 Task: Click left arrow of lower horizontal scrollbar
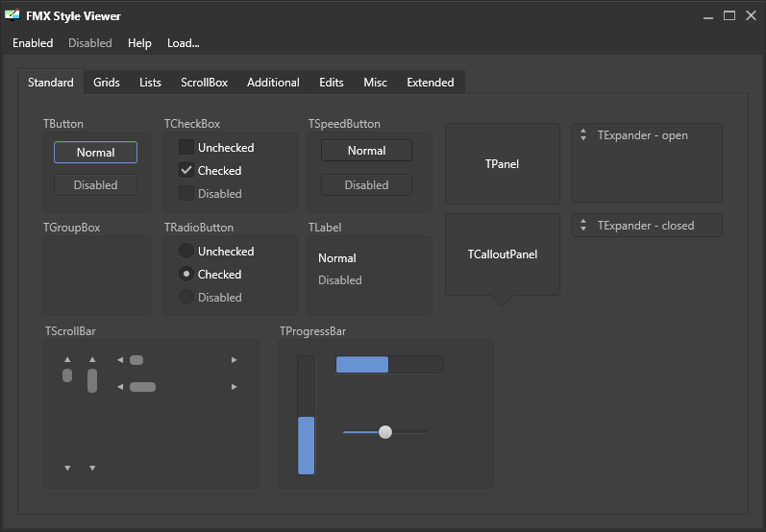(120, 387)
